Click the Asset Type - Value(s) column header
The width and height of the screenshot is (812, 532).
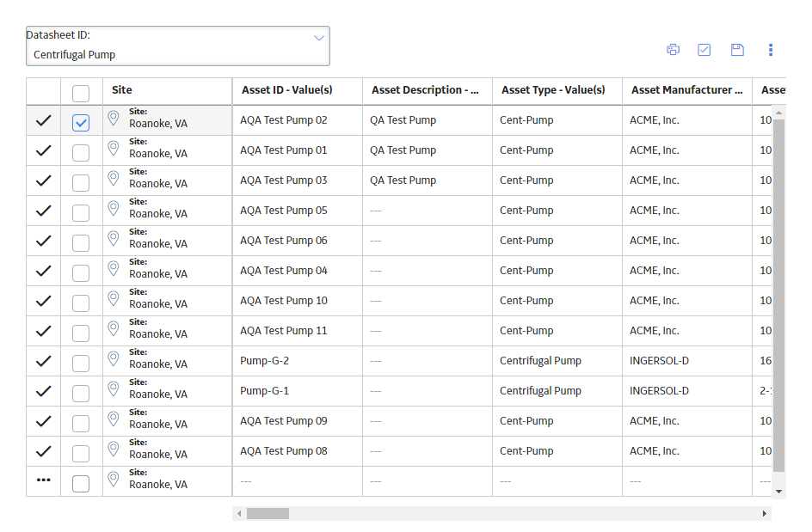tap(557, 90)
